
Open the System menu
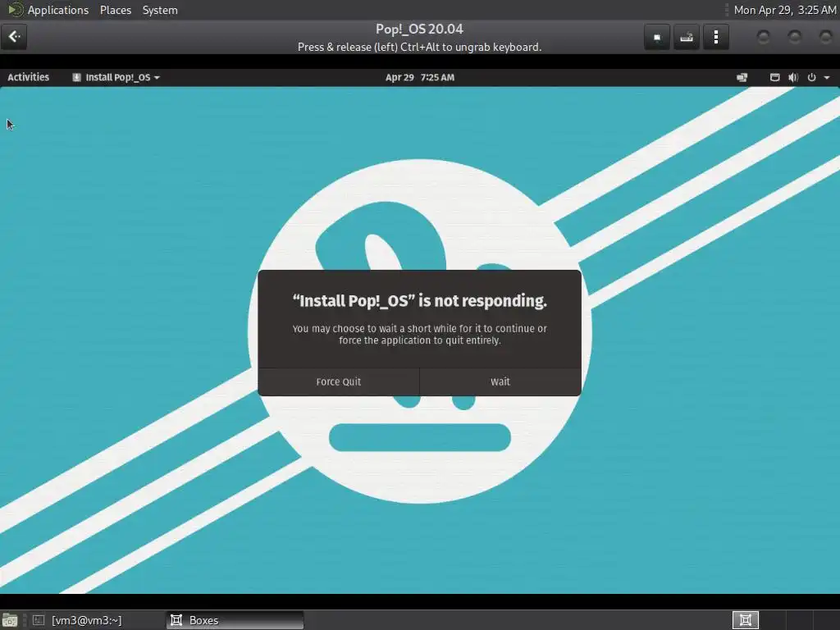click(160, 10)
